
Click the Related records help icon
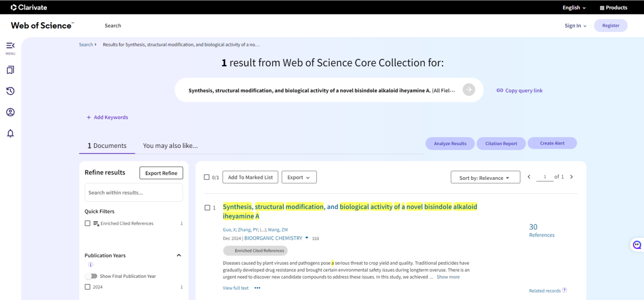tap(564, 290)
